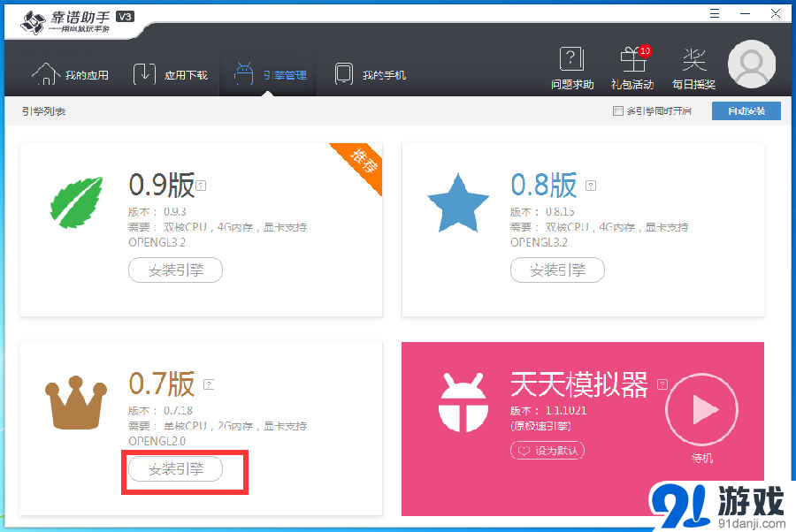Screen dimensions: 796x532
Task: Open 我的应用 home tab
Action: 70,74
